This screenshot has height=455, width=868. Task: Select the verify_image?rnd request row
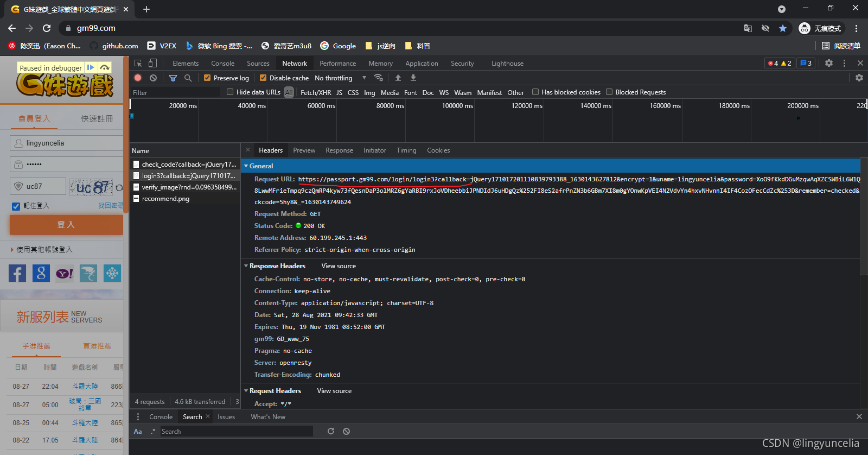click(184, 187)
